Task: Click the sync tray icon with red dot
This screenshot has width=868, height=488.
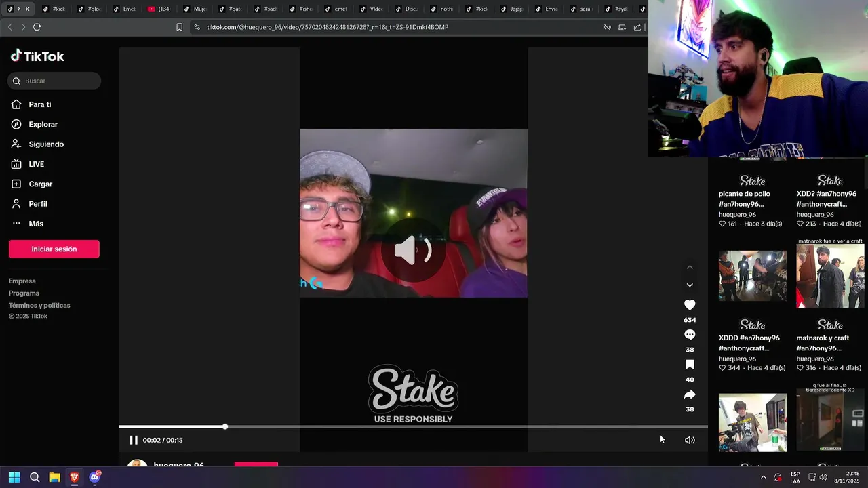Action: (x=778, y=477)
